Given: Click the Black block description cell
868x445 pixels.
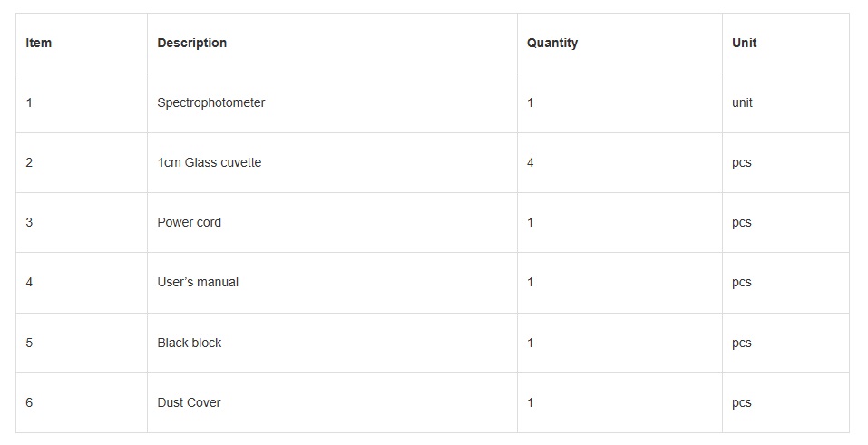Looking at the screenshot, I should pos(190,343).
